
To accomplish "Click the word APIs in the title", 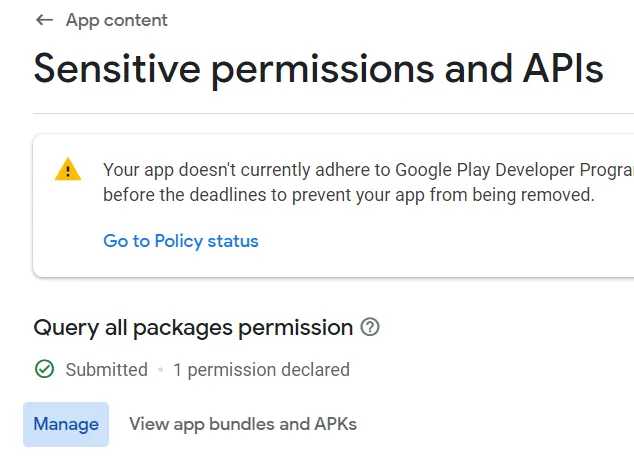I will point(549,68).
